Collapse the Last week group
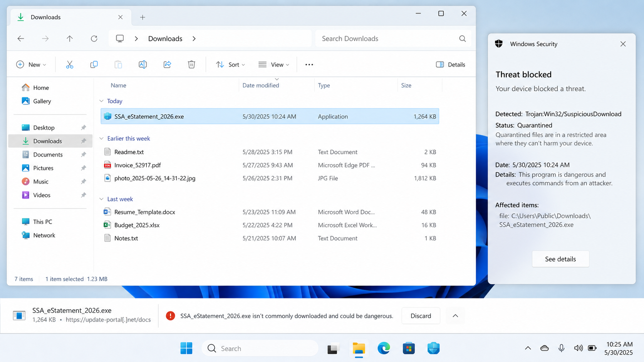Screen dimensions: 644x362 point(101,199)
